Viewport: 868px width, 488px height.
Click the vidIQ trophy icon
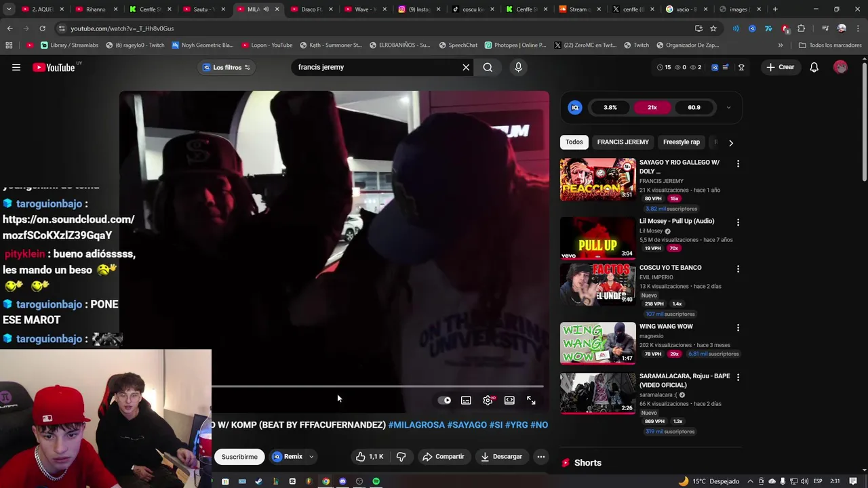[x=741, y=67]
